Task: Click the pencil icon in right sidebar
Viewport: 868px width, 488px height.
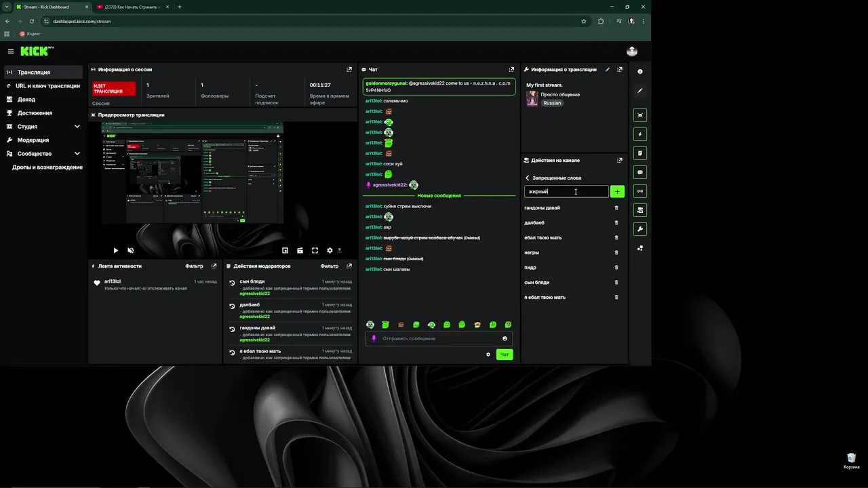Action: (640, 90)
